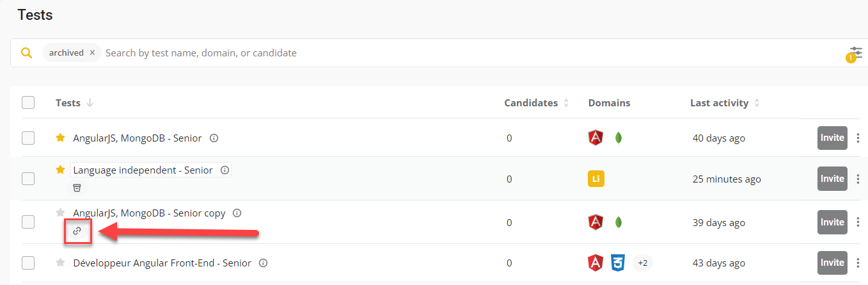This screenshot has width=868, height=285.
Task: Click the yellow search magnifier icon
Action: (x=26, y=53)
